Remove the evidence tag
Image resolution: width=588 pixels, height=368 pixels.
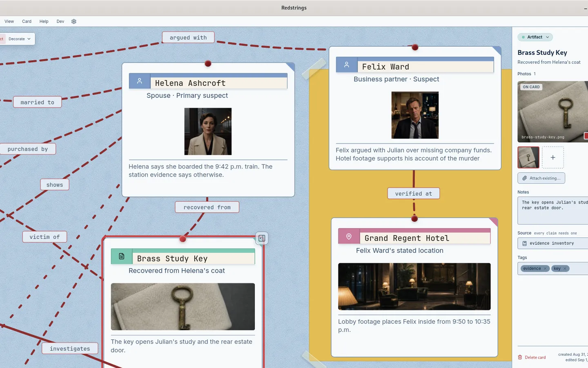coord(545,269)
